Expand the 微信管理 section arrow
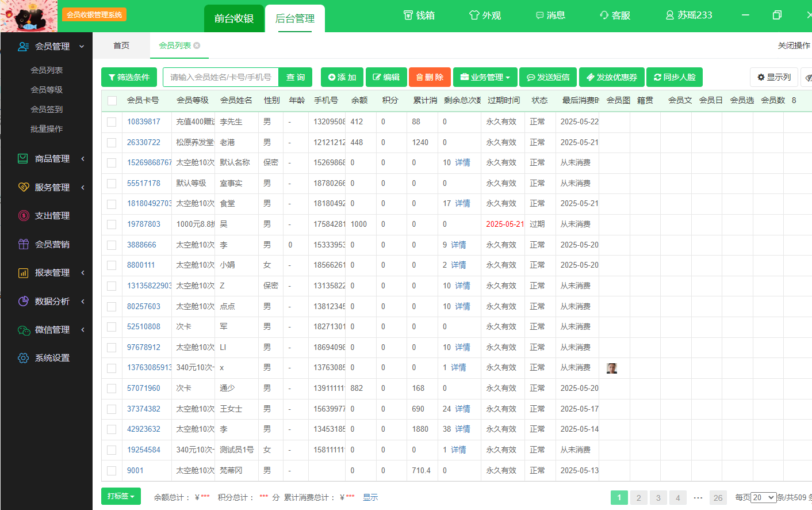Screen dimensions: 812x510 (82, 330)
